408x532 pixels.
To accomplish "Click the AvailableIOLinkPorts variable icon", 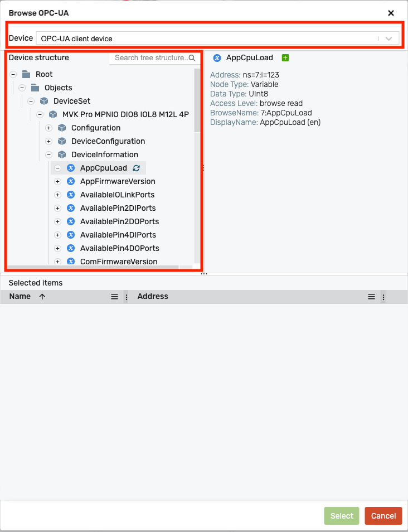I will [x=71, y=195].
